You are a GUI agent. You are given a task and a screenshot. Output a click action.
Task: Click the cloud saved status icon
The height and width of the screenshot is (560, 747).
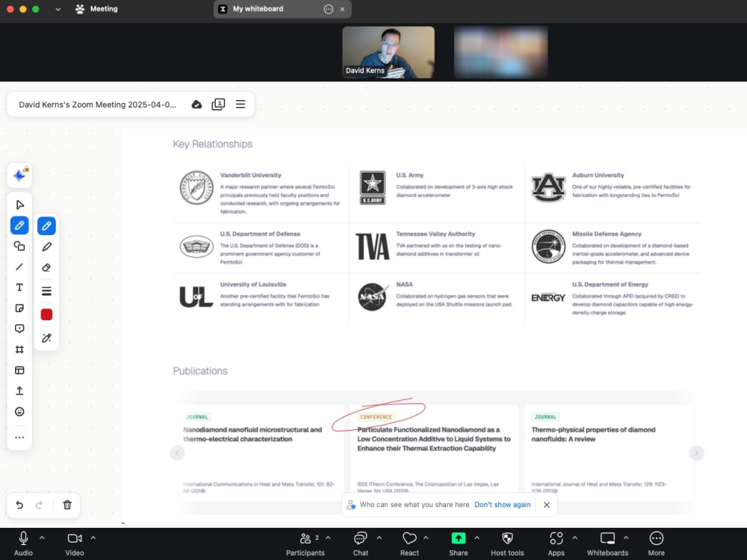point(196,105)
